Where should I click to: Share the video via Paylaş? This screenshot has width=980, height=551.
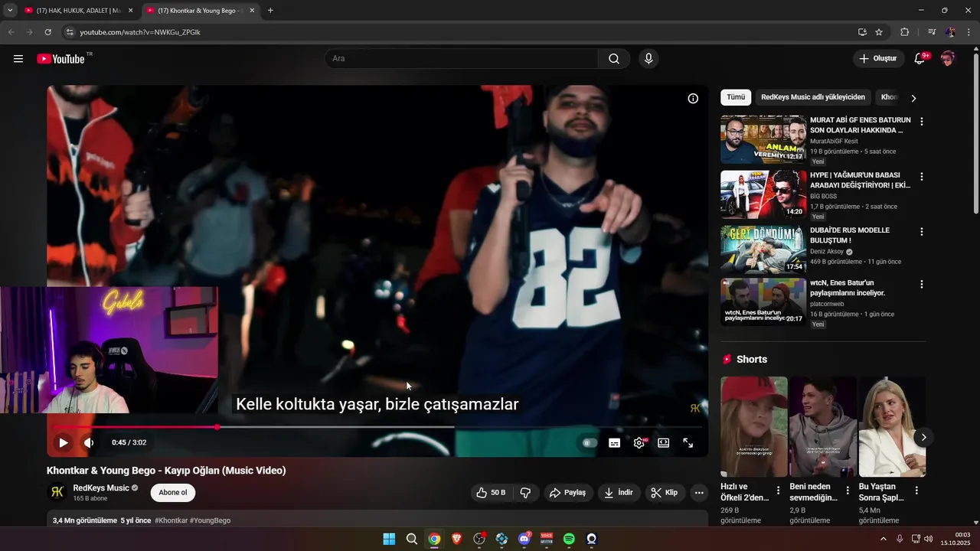pos(569,493)
